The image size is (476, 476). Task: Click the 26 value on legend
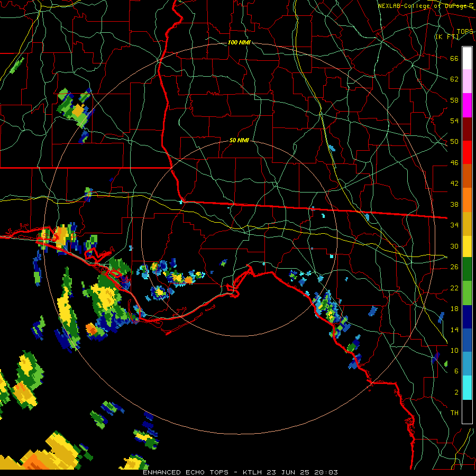point(454,267)
